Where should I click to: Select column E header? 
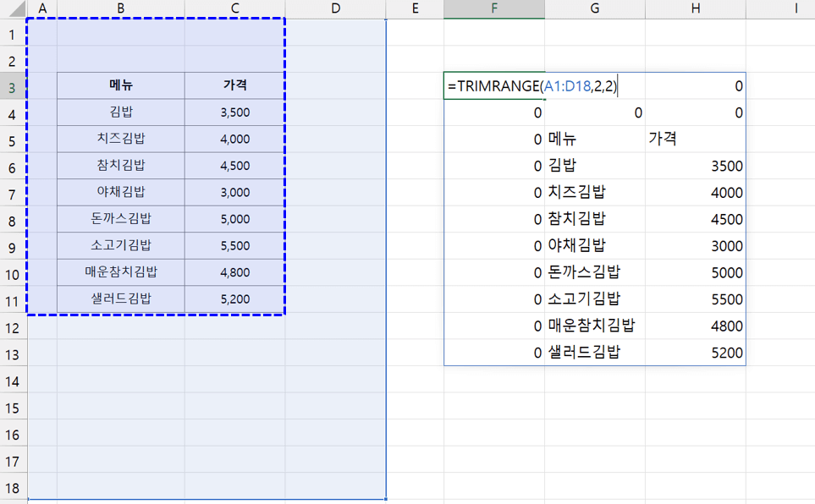click(415, 8)
